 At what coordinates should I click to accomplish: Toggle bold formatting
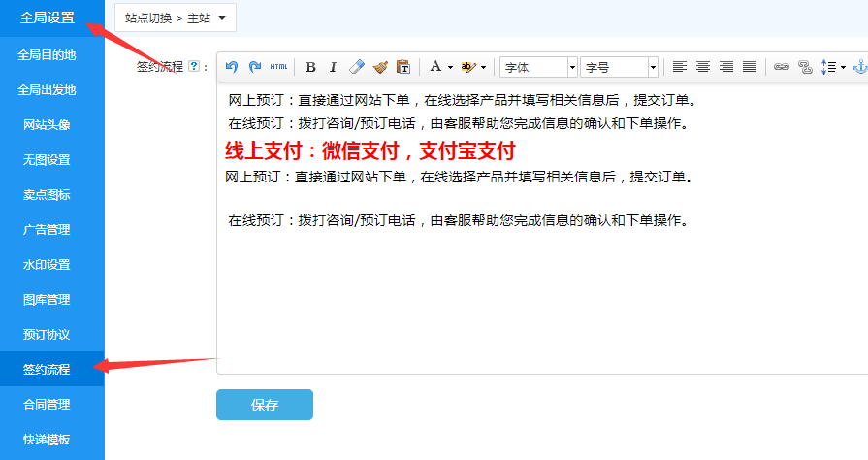(310, 67)
